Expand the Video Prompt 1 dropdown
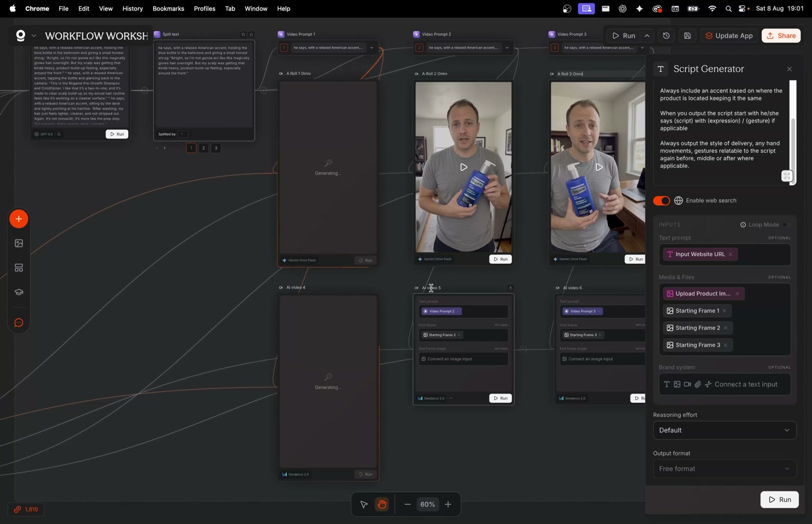 [372, 48]
